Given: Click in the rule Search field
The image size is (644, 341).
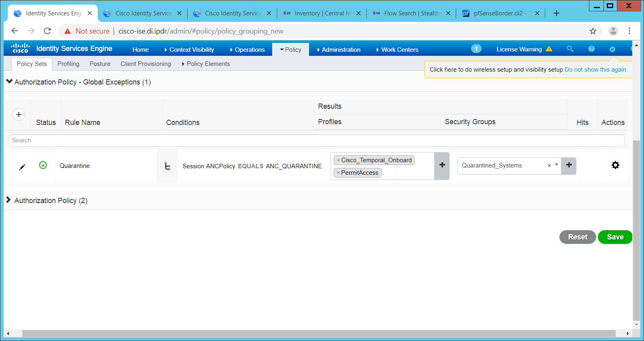Looking at the screenshot, I should click(x=316, y=140).
